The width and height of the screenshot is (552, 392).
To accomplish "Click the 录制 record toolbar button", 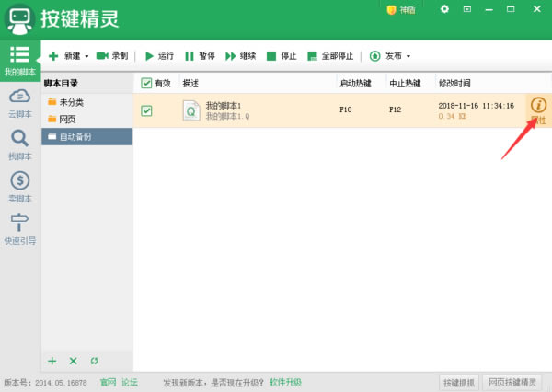I will pyautogui.click(x=112, y=56).
